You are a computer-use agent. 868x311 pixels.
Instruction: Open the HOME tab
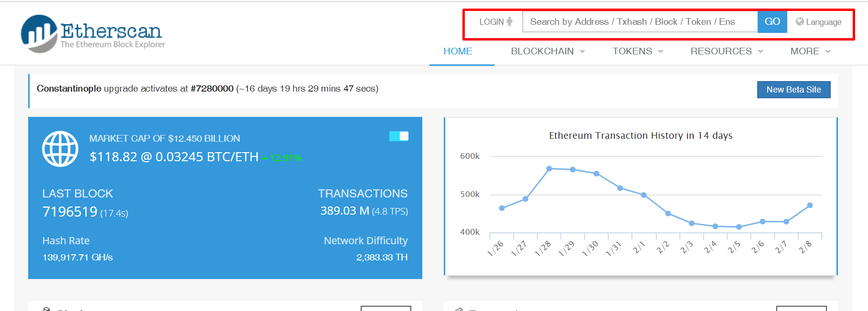pyautogui.click(x=458, y=51)
